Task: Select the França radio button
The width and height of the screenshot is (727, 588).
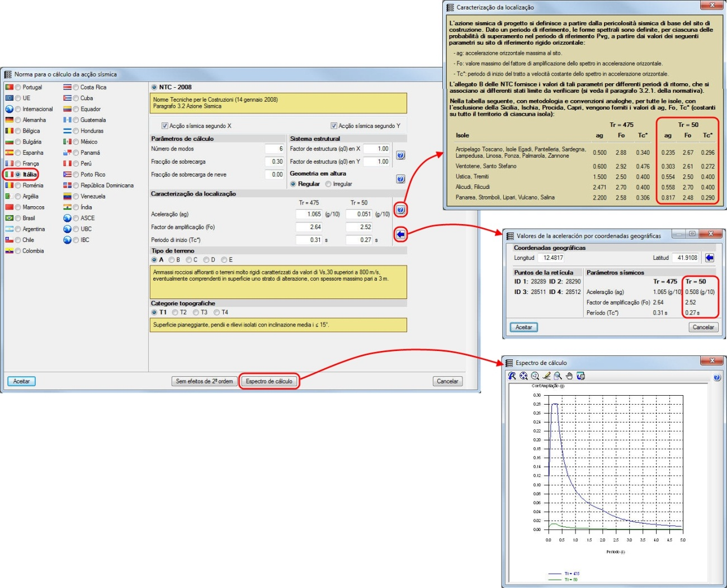Action: click(18, 164)
